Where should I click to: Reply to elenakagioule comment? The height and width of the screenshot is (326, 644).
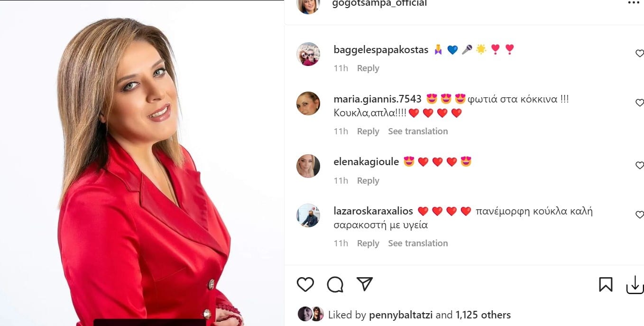pyautogui.click(x=368, y=181)
